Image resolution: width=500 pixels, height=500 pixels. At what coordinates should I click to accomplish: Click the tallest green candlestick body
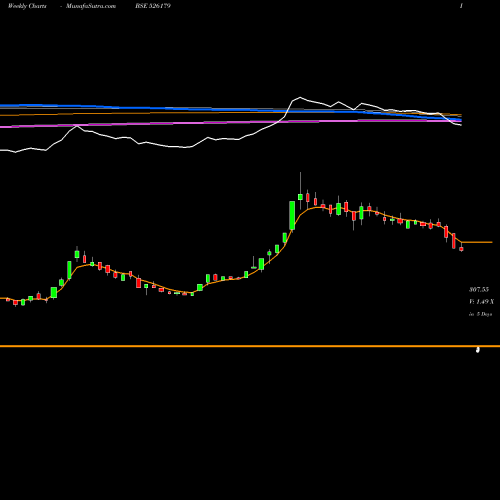coord(292,215)
